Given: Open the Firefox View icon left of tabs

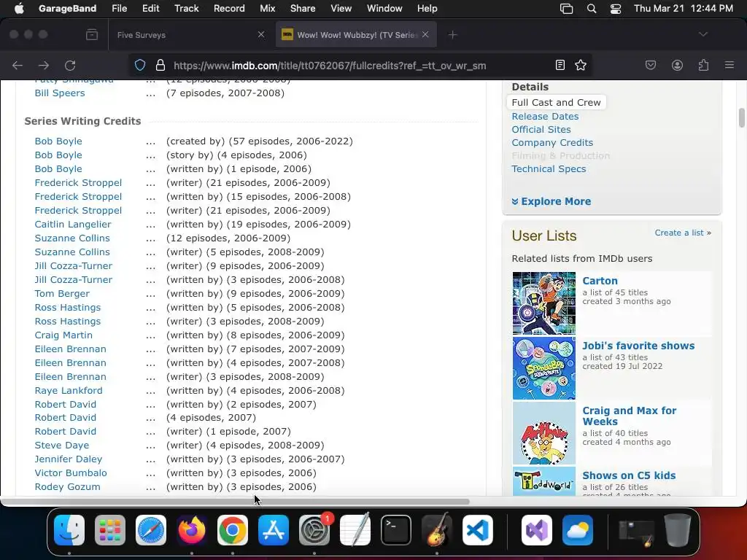Looking at the screenshot, I should [x=92, y=35].
